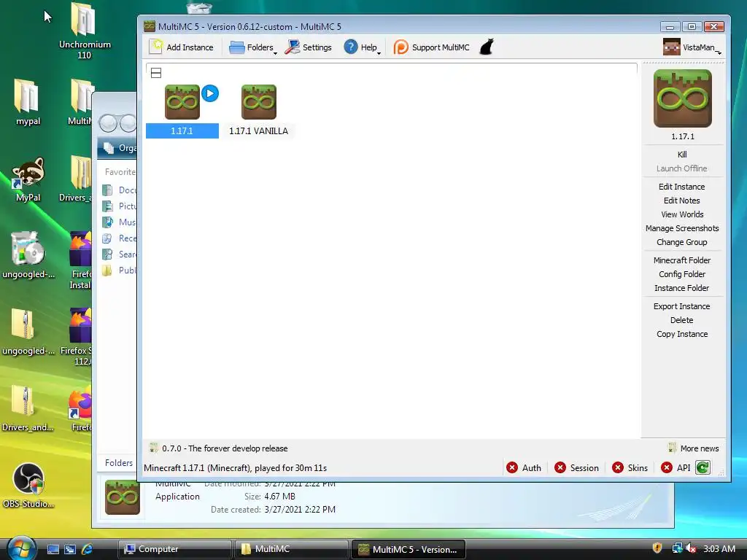This screenshot has height=560, width=747.
Task: Click Delete for the selected instance
Action: point(682,320)
